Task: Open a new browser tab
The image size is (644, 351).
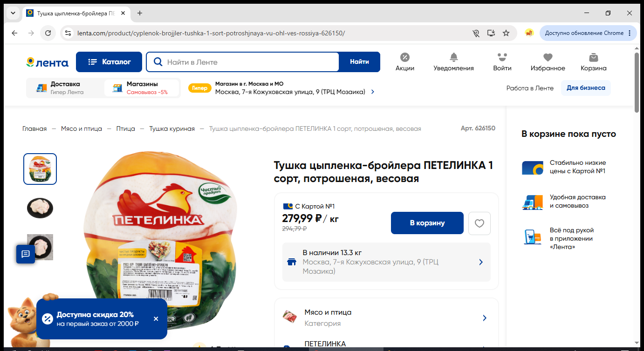Action: click(x=139, y=13)
